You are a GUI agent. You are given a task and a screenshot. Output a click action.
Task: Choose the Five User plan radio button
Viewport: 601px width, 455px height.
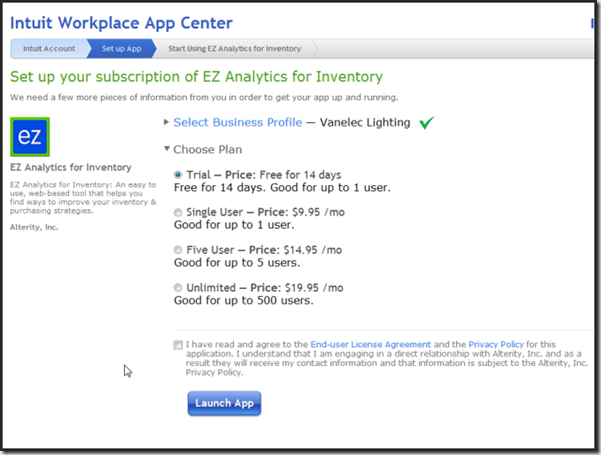click(177, 250)
